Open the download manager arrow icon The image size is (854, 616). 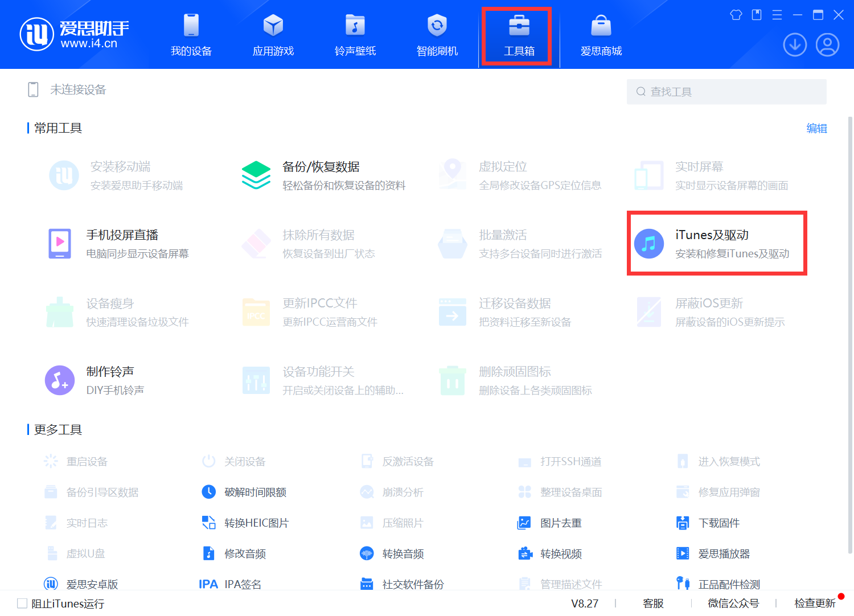pyautogui.click(x=795, y=44)
